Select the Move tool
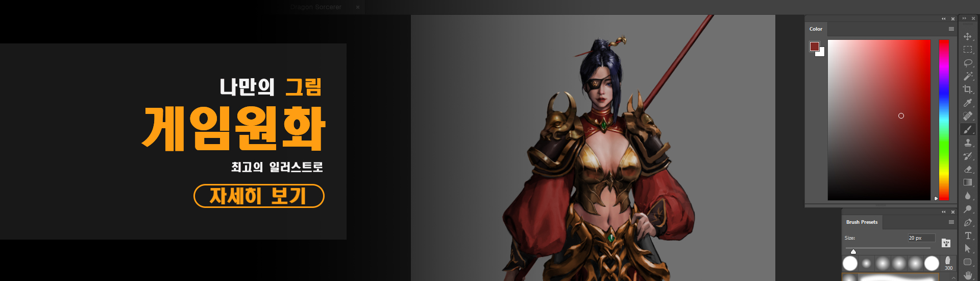The image size is (980, 281). pos(967,36)
